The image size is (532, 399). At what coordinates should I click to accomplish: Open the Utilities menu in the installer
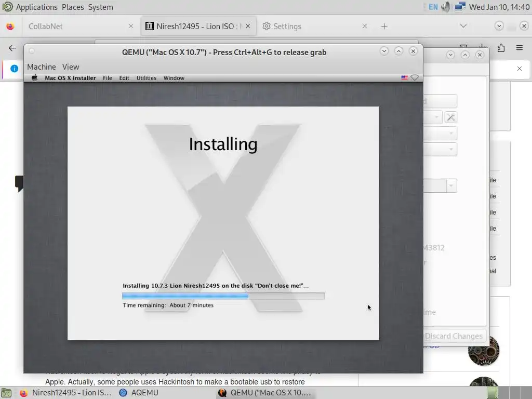146,78
